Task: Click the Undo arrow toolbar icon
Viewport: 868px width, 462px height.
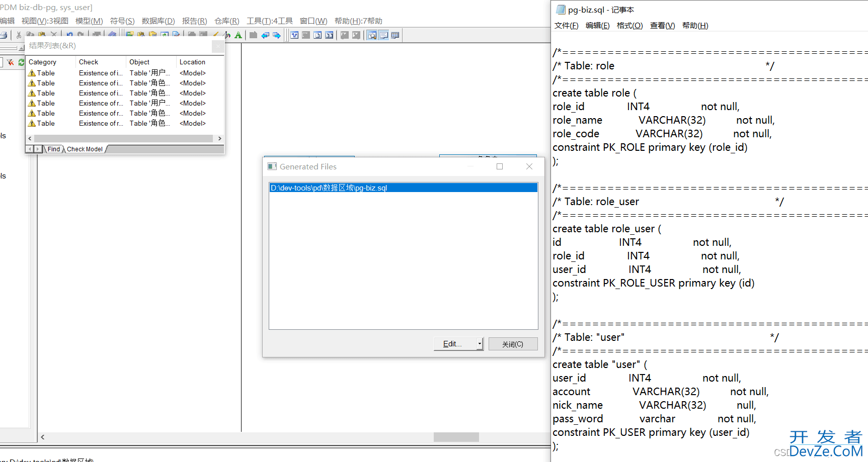Action: (69, 34)
